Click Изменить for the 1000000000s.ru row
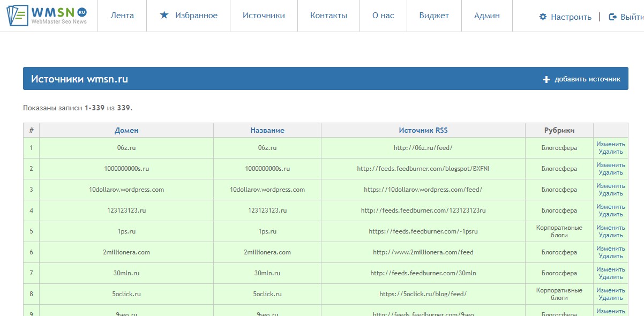The width and height of the screenshot is (644, 316). [x=611, y=165]
